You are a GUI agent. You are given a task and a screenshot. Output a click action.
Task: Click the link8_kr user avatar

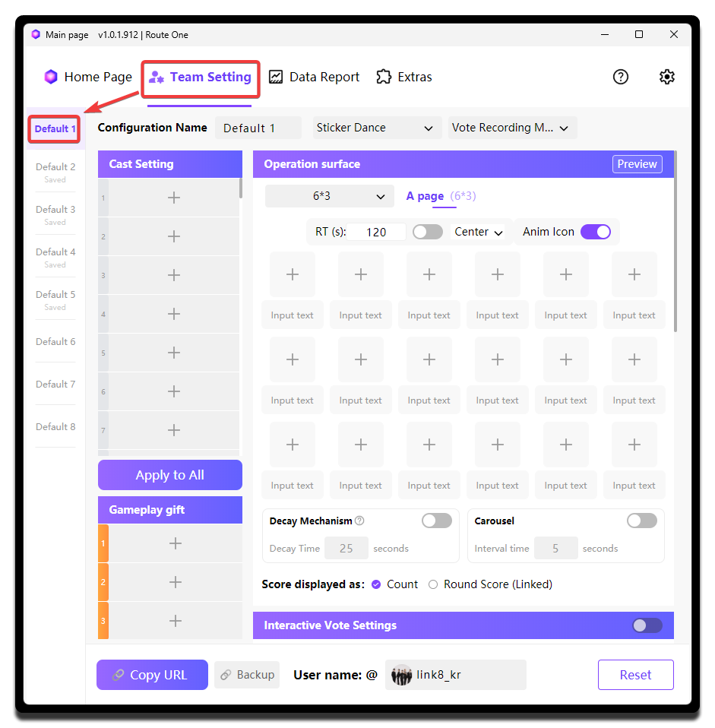[401, 675]
